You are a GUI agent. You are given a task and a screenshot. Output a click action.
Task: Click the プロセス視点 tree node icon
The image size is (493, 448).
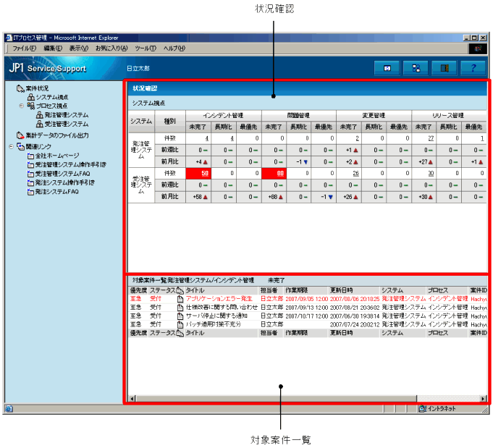(31, 106)
